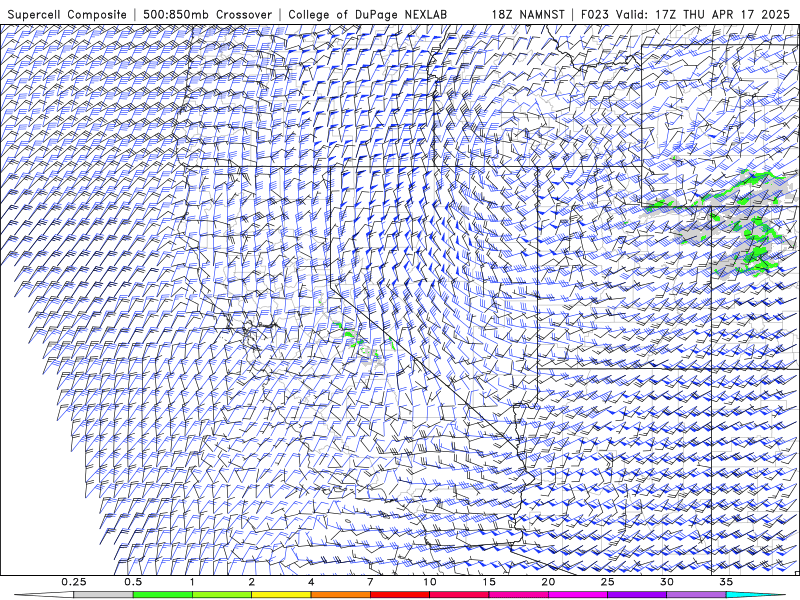Click the colorbar label reading 30

click(666, 582)
